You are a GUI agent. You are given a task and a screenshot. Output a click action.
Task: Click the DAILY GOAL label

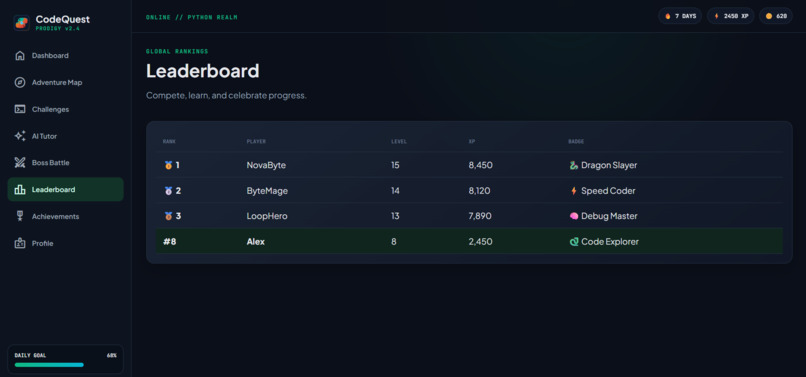[29, 355]
